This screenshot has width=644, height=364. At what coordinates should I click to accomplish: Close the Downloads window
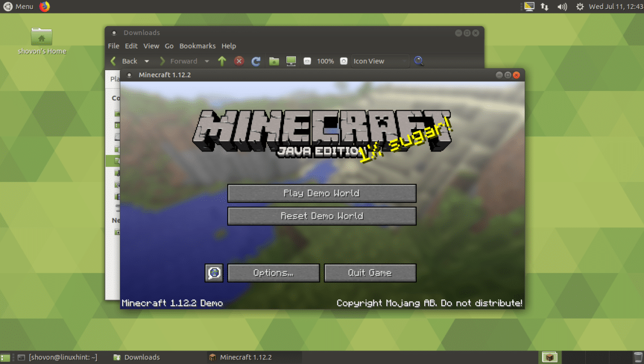(476, 33)
